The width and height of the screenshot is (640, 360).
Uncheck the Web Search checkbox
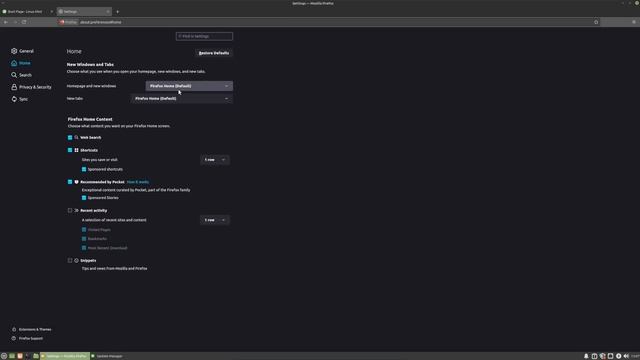[x=70, y=138]
